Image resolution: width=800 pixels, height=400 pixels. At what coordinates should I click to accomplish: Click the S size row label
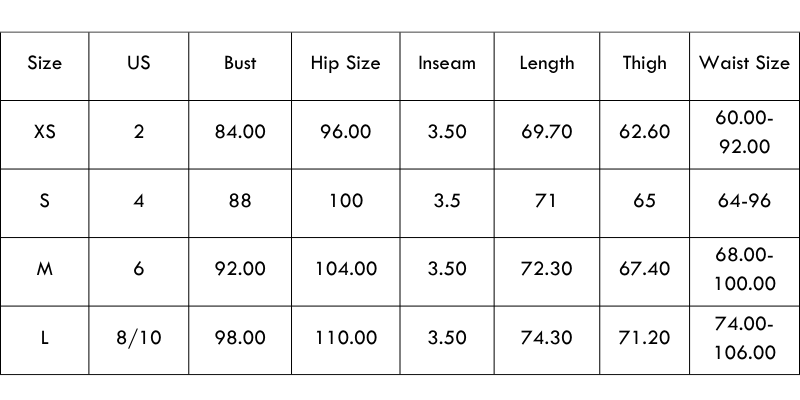pos(45,201)
